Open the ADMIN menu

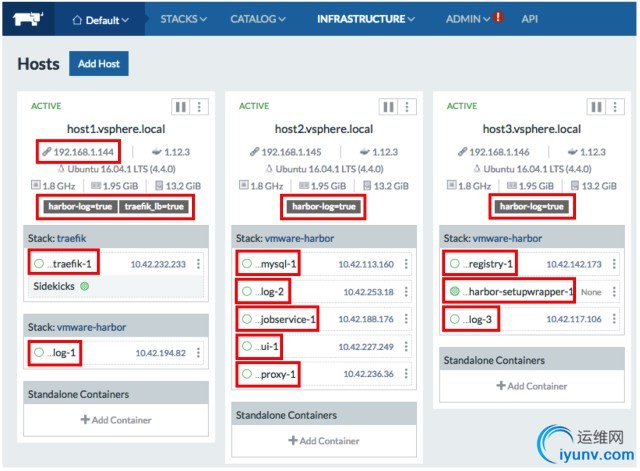click(x=467, y=19)
